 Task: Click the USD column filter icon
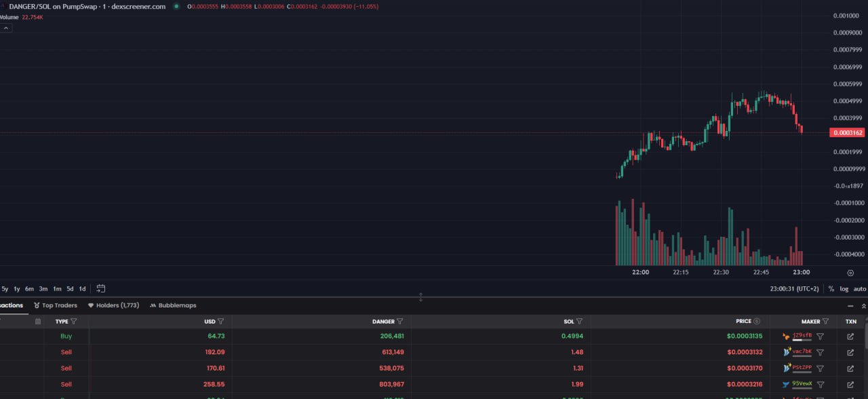[220, 322]
